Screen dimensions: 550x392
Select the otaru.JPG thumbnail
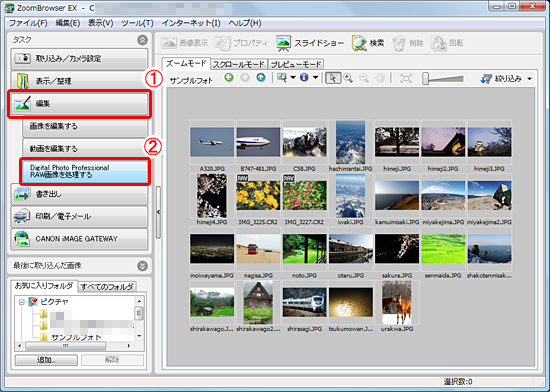pos(350,249)
